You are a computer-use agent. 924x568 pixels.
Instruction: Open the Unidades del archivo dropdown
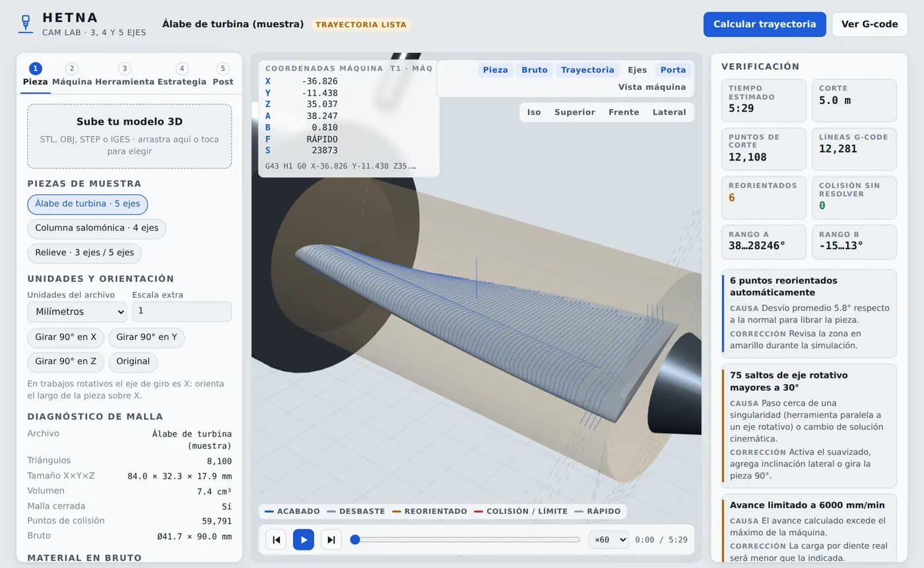tap(77, 312)
